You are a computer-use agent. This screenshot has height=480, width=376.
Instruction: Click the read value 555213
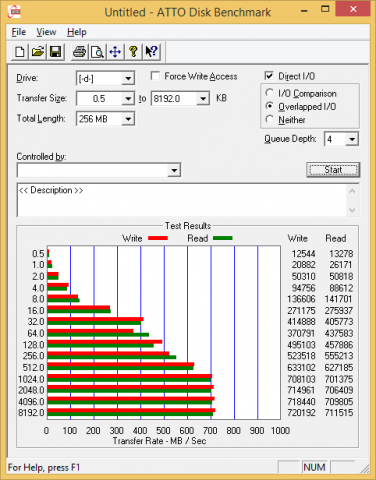click(x=339, y=356)
